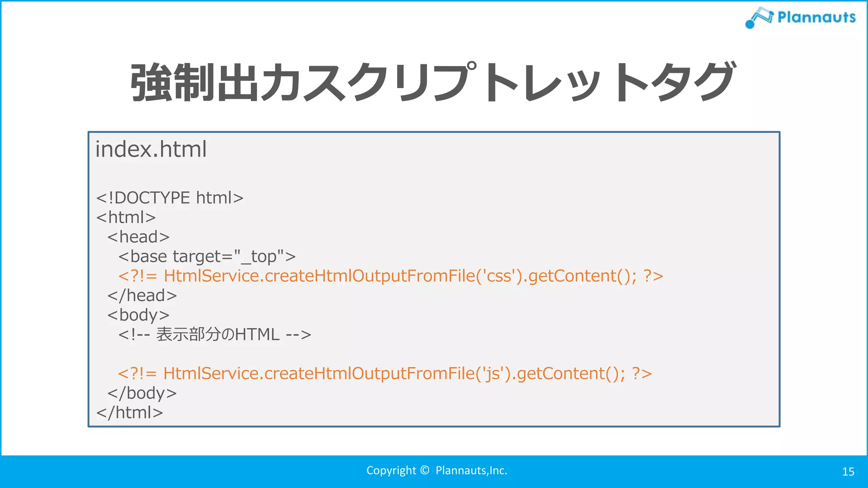Viewport: 868px width, 488px height.
Task: Click the index.html file name label
Action: 151,149
